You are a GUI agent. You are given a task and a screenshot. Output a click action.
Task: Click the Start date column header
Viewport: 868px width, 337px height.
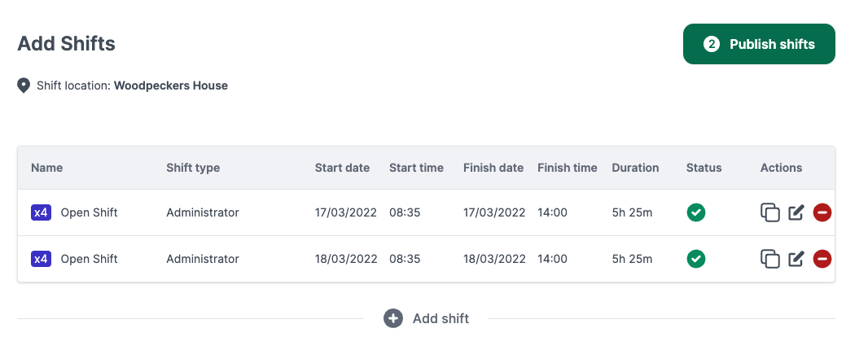pos(342,168)
